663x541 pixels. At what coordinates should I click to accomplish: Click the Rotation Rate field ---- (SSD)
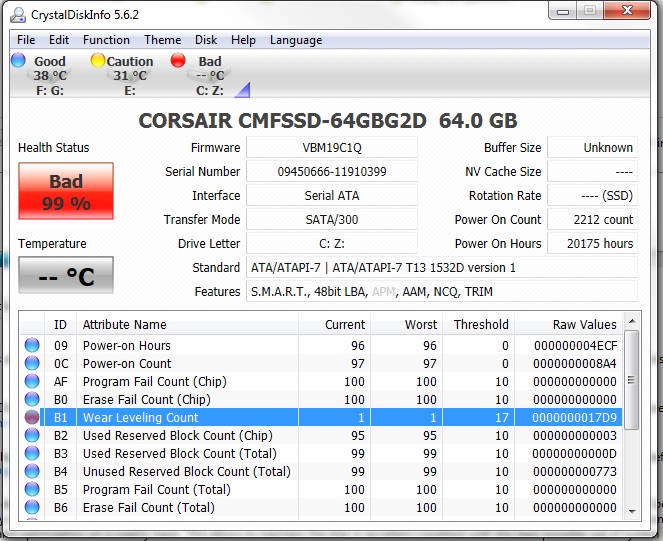click(x=592, y=195)
